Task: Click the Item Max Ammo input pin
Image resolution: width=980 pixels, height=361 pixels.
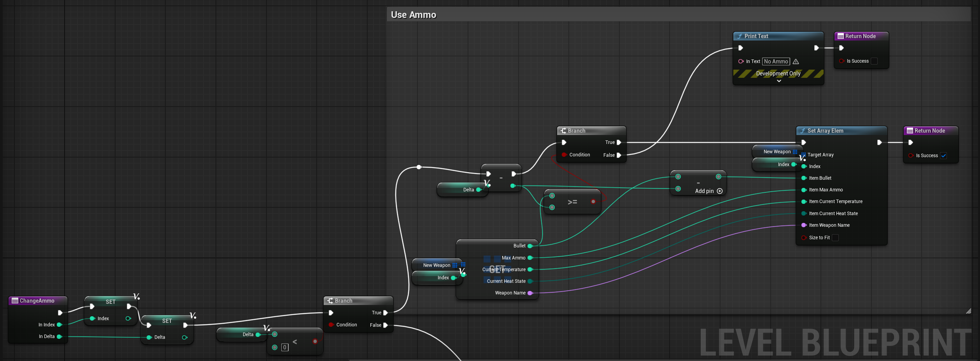Action: click(804, 190)
